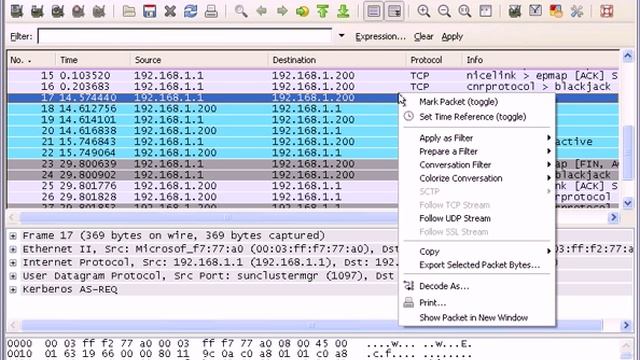This screenshot has width=640, height=360.
Task: Open the Copy submenu
Action: [477, 251]
